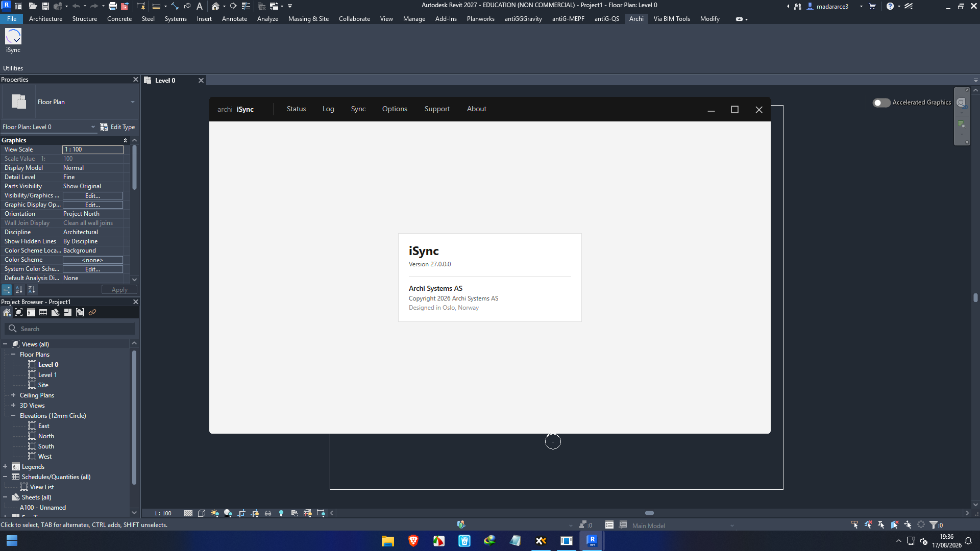Click the Edit Type icon in Properties

click(x=104, y=127)
